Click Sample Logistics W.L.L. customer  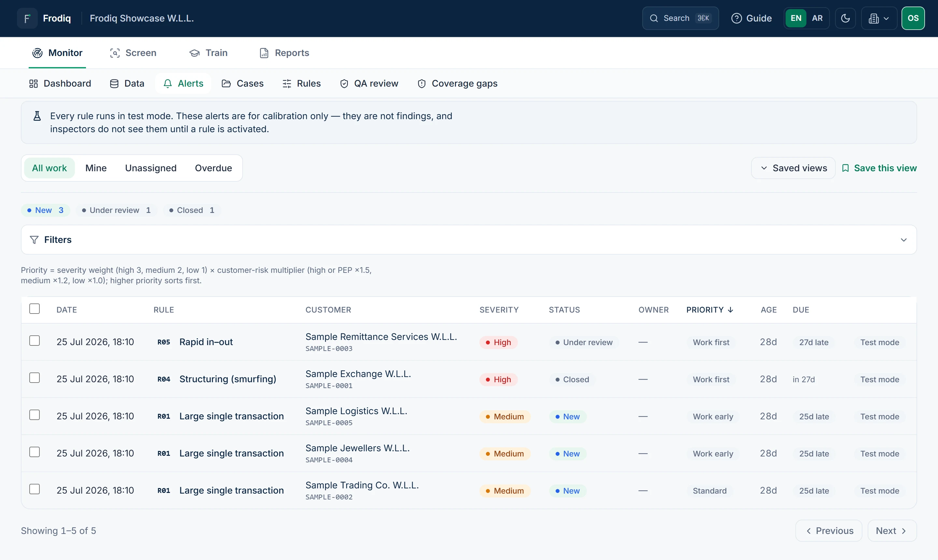point(356,411)
